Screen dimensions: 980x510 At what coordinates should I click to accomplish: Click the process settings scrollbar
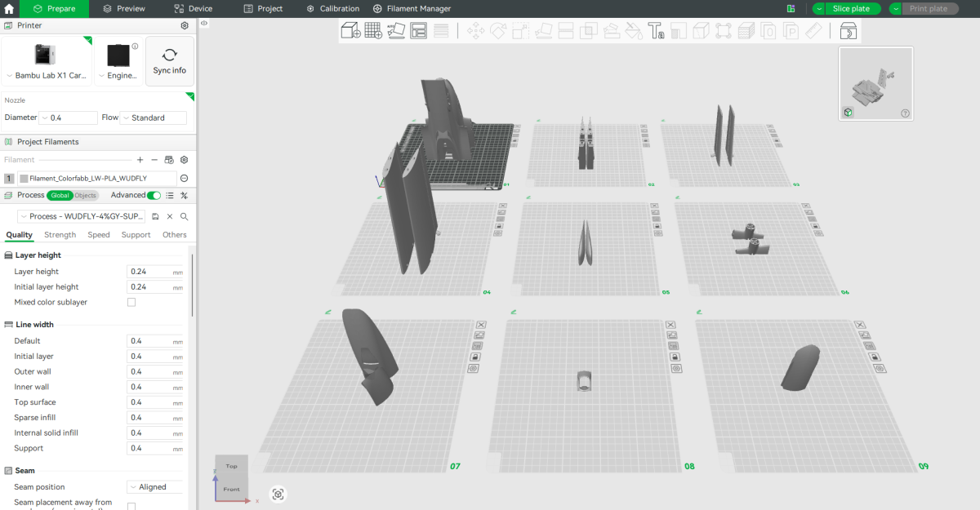192,286
